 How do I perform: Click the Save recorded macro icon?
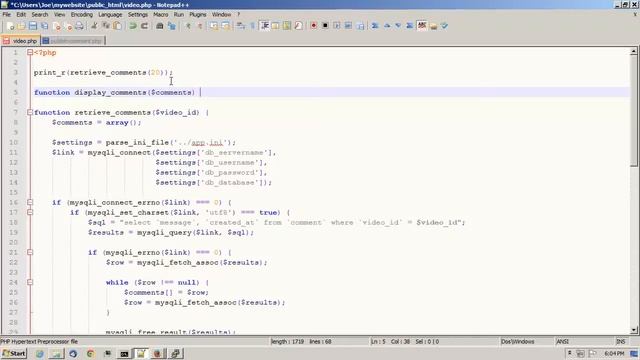click(360, 26)
